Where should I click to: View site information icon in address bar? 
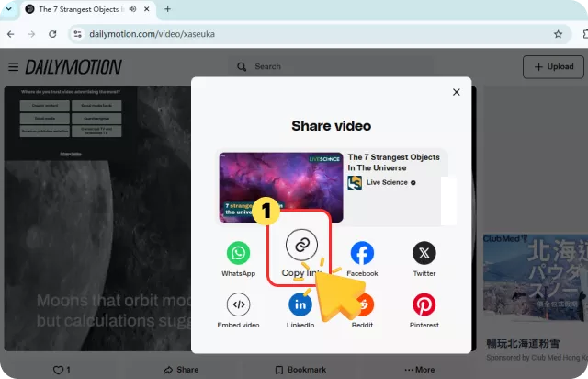tap(77, 34)
